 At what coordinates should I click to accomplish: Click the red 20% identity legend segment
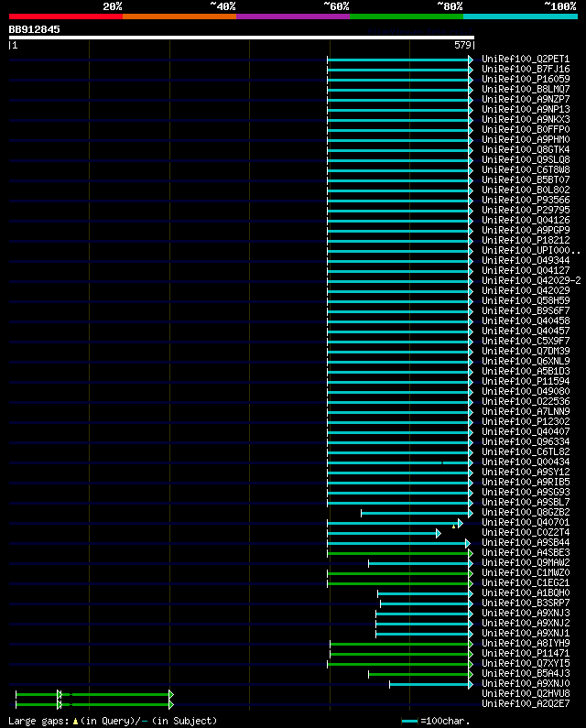[66, 16]
